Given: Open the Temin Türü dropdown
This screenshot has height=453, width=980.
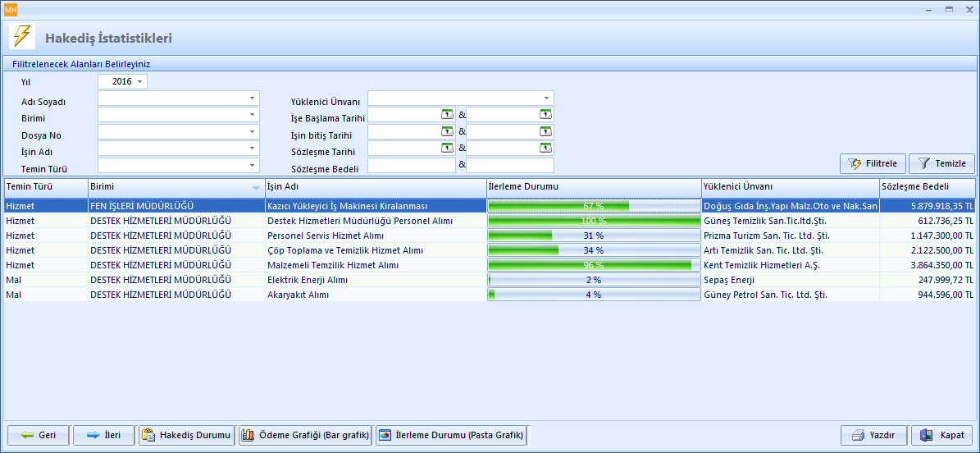Looking at the screenshot, I should click(x=252, y=166).
